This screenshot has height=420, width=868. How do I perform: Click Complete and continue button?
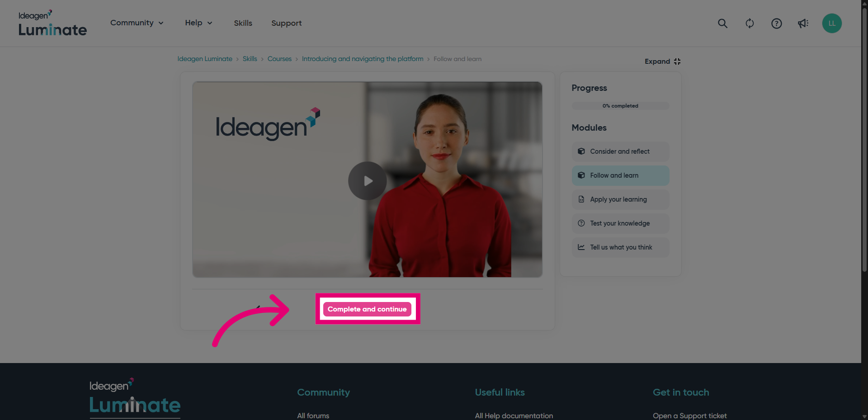pos(367,309)
